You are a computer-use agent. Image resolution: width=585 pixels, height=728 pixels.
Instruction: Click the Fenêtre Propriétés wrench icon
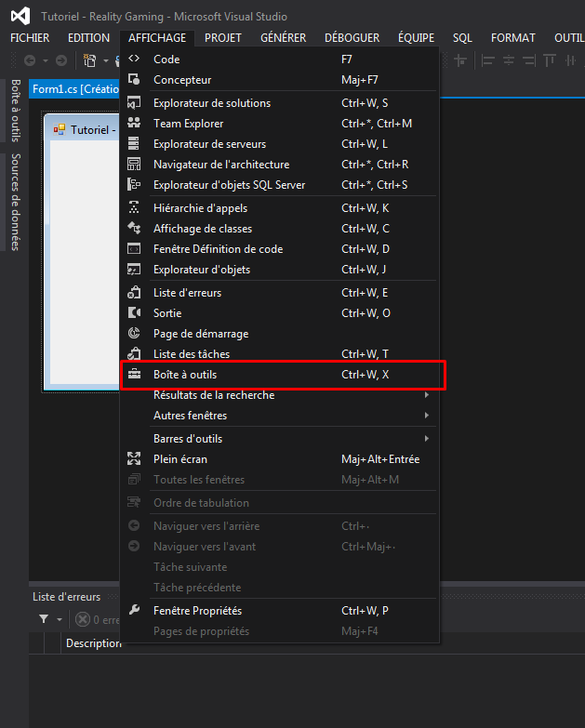pyautogui.click(x=134, y=610)
